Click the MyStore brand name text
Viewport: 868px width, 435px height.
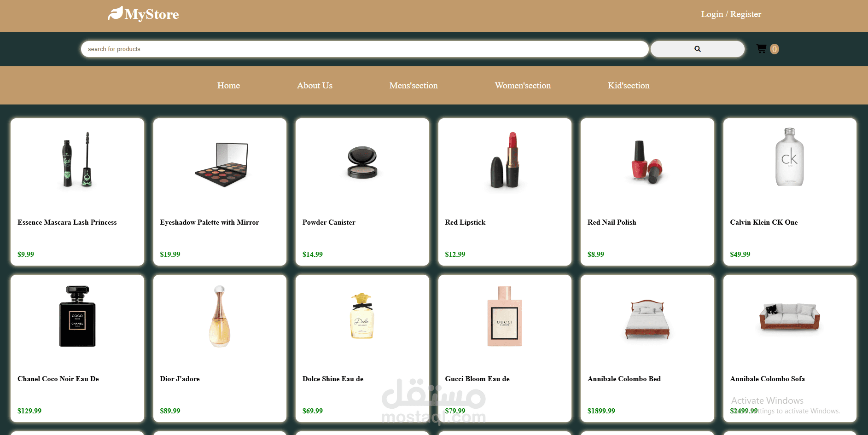click(x=151, y=15)
